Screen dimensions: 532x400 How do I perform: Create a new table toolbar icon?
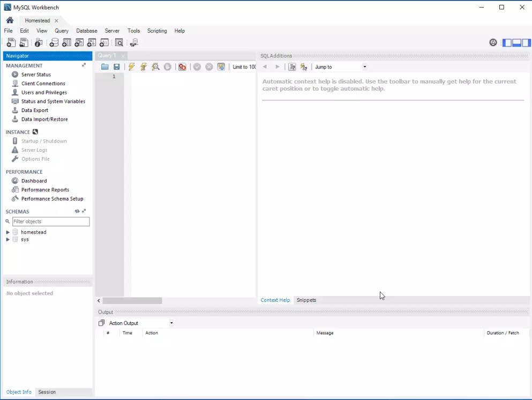click(x=66, y=42)
